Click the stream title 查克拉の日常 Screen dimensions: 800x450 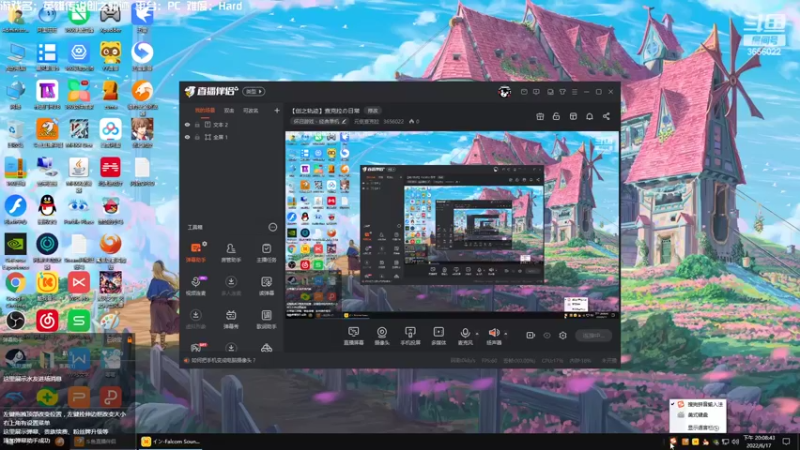coord(326,111)
